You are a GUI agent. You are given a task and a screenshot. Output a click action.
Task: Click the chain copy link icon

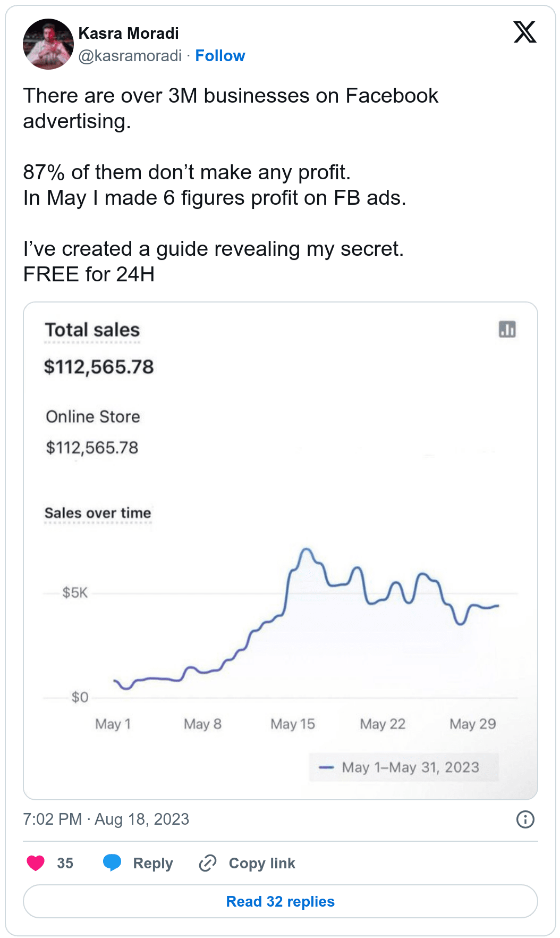[207, 863]
